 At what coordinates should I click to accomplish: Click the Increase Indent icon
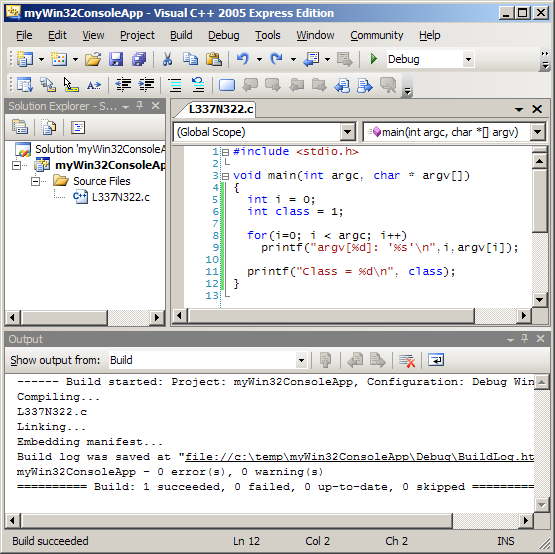[146, 85]
